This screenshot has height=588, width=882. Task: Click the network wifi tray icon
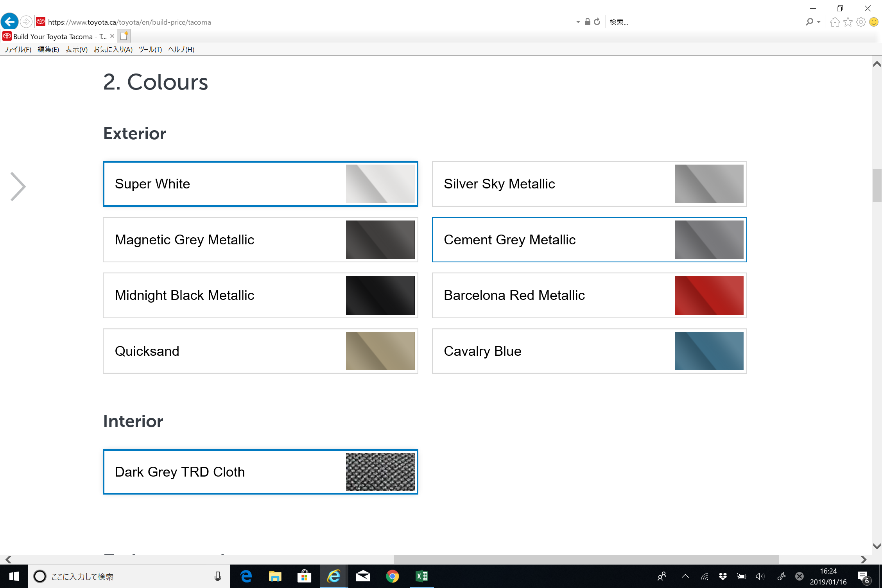coord(705,576)
